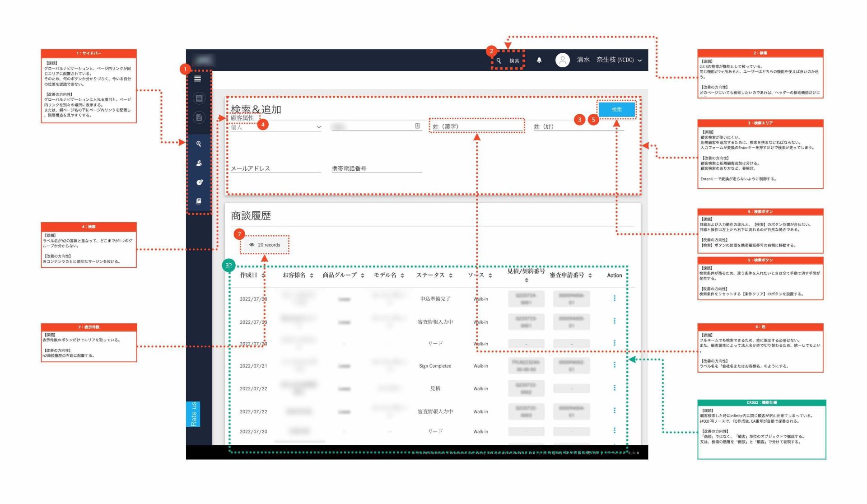Click the メールアドレス input field
Screen dimensions: 867x504
[275, 168]
